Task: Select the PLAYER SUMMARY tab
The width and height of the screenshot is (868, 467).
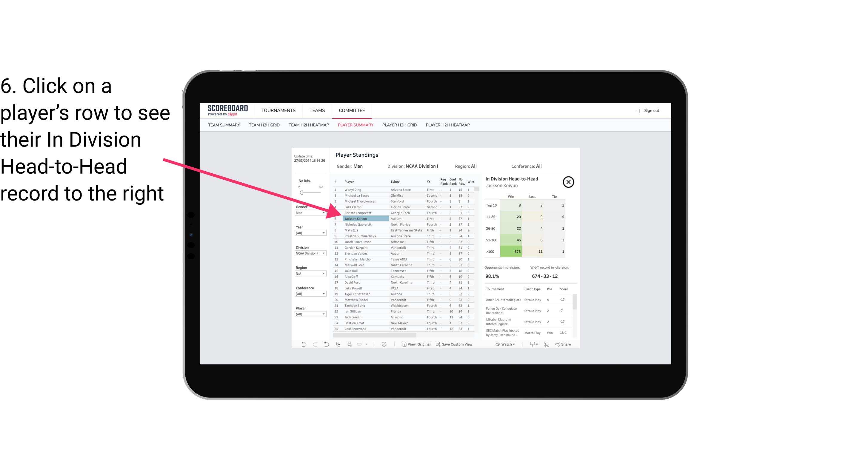Action: pyautogui.click(x=355, y=125)
